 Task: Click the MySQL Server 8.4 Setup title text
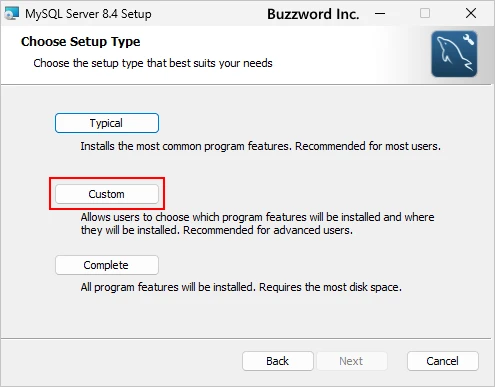[x=88, y=14]
